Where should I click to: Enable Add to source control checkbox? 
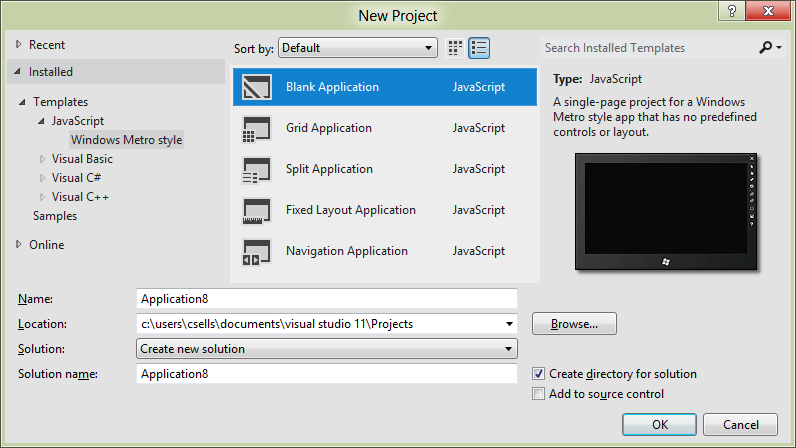tap(538, 394)
